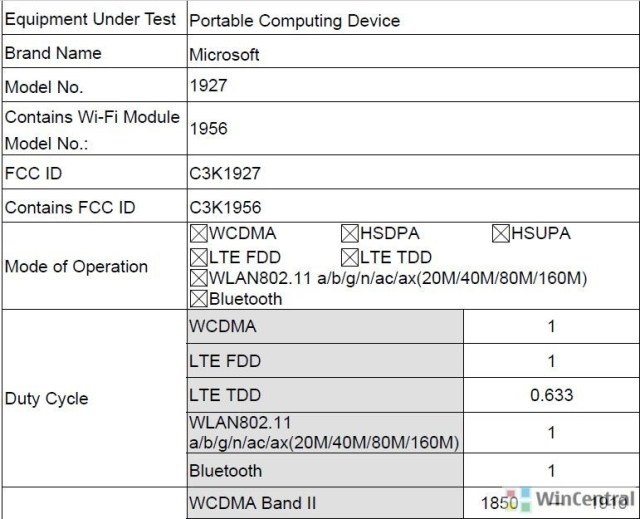The width and height of the screenshot is (640, 519).
Task: Click the LTE FDD checkbox
Action: click(x=199, y=257)
